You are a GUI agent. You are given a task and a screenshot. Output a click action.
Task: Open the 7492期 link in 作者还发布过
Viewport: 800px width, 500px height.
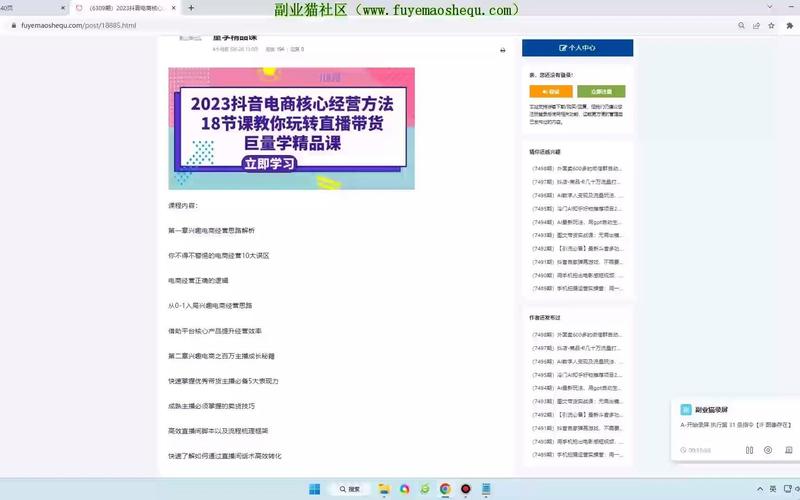coord(577,415)
